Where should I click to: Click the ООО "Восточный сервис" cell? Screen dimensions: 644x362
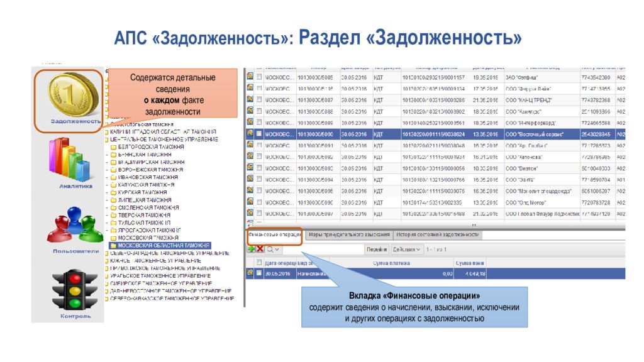[x=542, y=134]
